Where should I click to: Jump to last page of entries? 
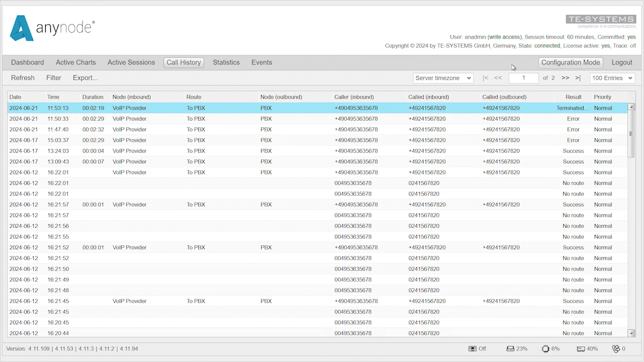pyautogui.click(x=578, y=78)
